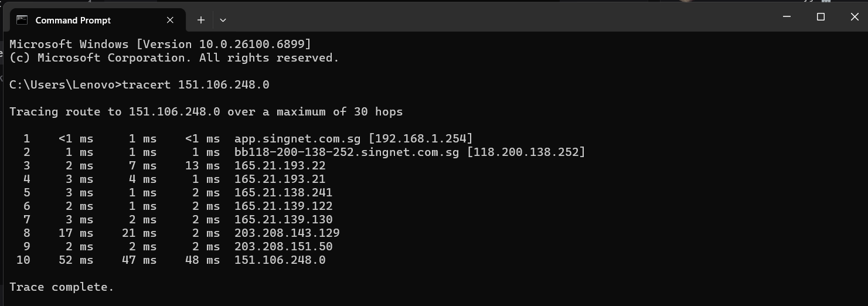
Task: Click the 'Trace complete.' message line
Action: (x=62, y=287)
